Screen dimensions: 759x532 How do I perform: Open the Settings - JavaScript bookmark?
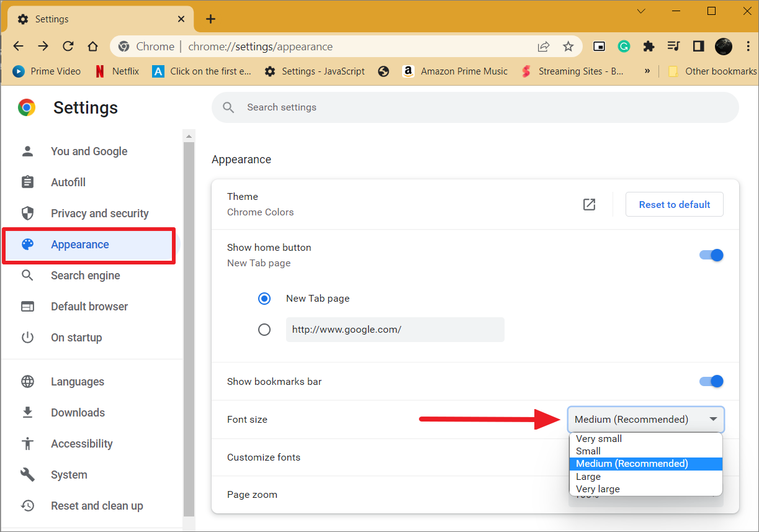pos(315,71)
